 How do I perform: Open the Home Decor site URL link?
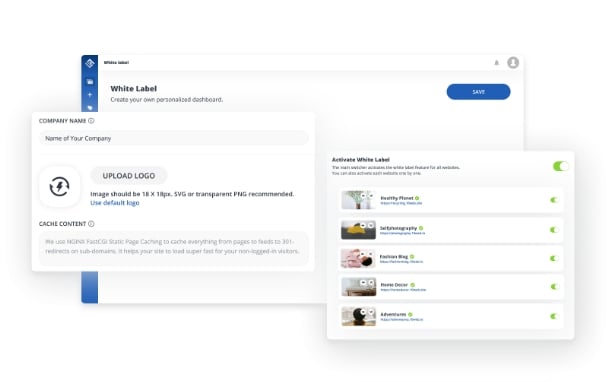pyautogui.click(x=403, y=290)
